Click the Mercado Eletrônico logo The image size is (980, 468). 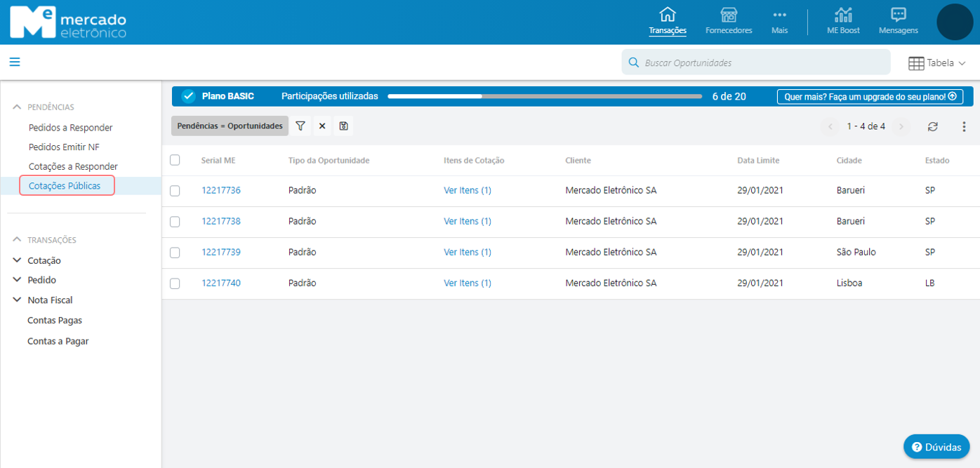[68, 22]
